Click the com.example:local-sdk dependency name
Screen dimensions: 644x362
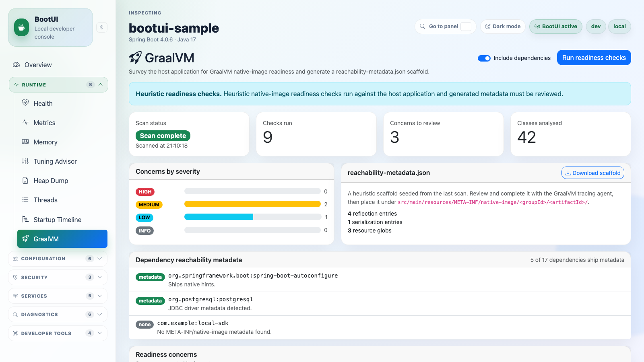(x=192, y=323)
